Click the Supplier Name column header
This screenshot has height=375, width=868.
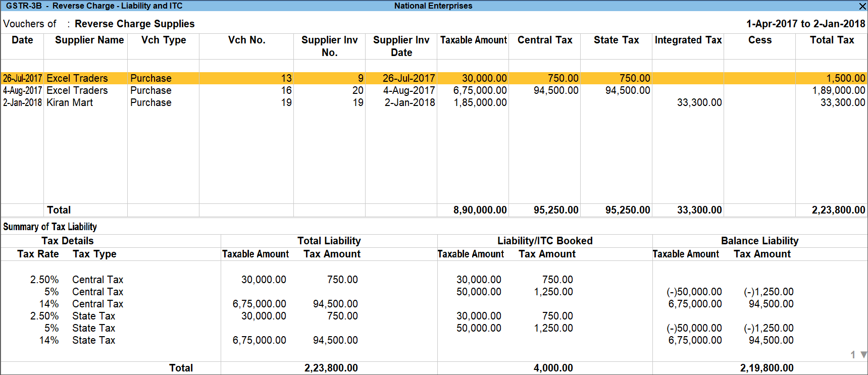[x=89, y=40]
